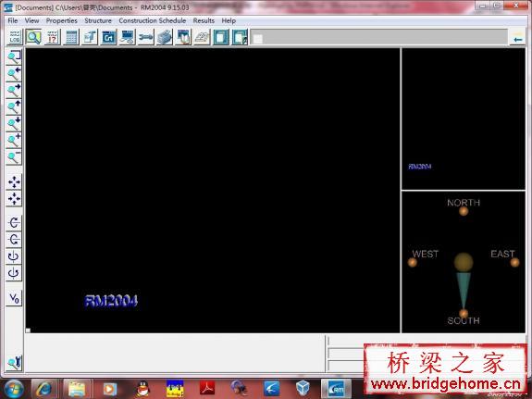The height and width of the screenshot is (399, 532).
Task: Click the wrench settings toolbar icon
Action: [x=146, y=37]
